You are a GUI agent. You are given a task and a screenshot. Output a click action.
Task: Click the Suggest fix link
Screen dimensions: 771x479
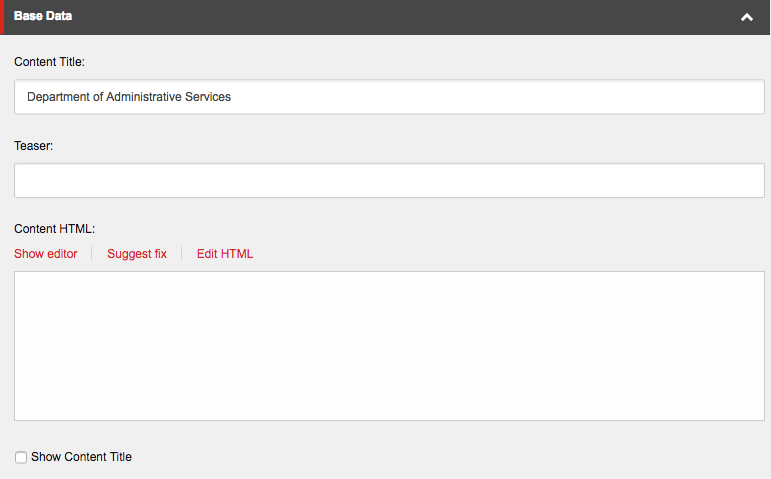coord(137,254)
